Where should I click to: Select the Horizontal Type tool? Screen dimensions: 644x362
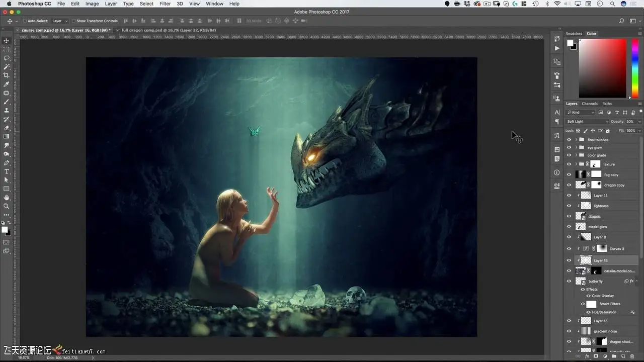pos(7,171)
